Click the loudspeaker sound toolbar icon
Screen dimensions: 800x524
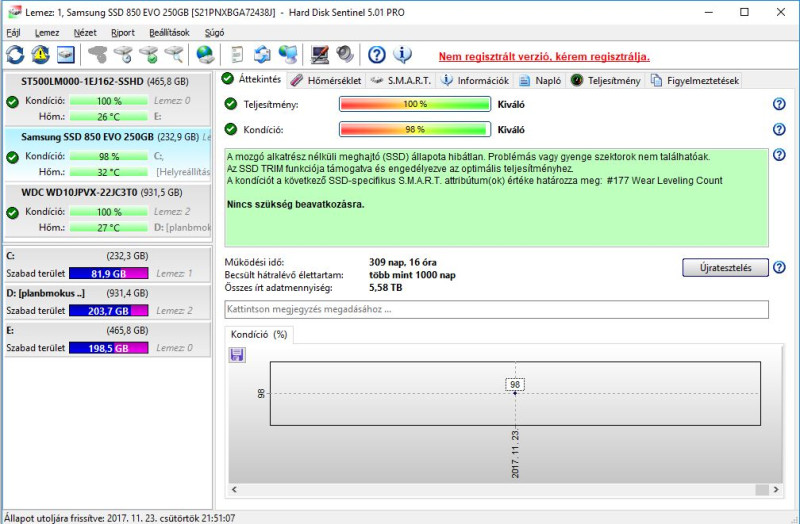[x=345, y=54]
